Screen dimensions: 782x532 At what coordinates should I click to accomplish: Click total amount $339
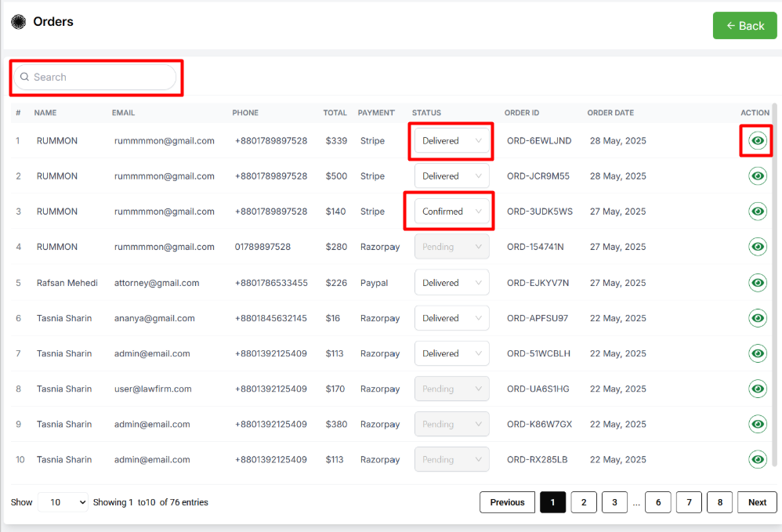coord(336,140)
